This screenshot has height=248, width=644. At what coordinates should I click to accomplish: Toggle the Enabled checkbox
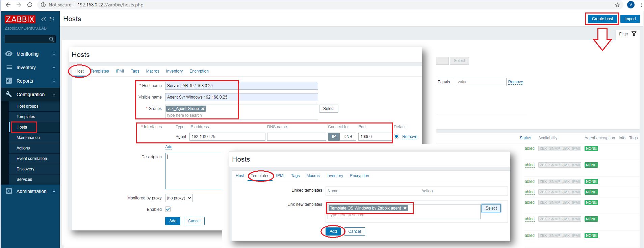pos(168,209)
